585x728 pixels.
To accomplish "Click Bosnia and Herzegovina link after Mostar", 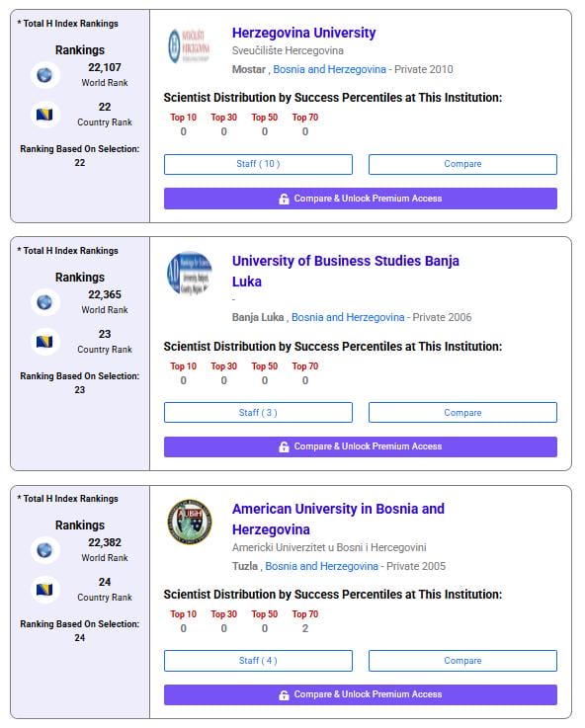I will tap(329, 69).
